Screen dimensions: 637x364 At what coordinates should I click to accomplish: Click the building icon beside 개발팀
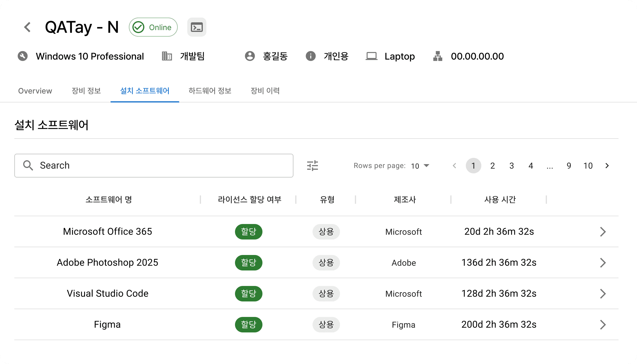pyautogui.click(x=167, y=56)
